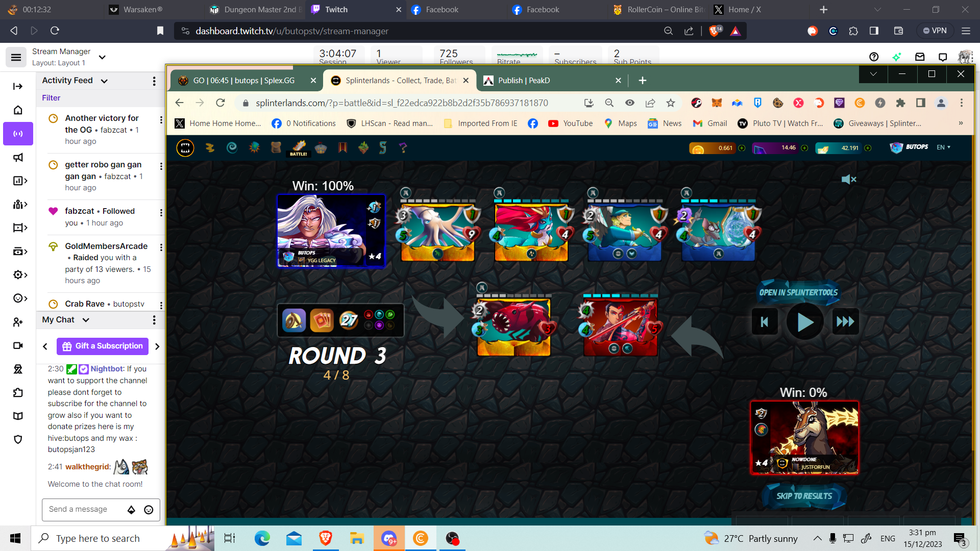Go to next chat banner arrow
980x551 pixels.
[157, 346]
